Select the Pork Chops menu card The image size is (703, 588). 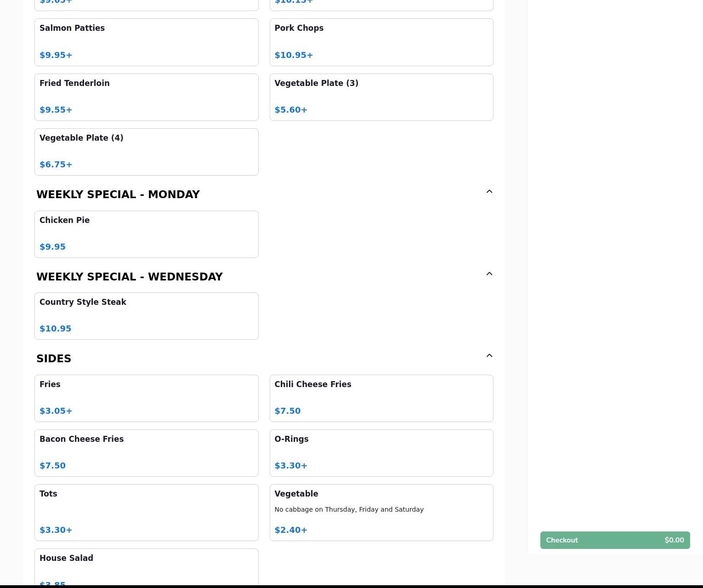(x=381, y=42)
